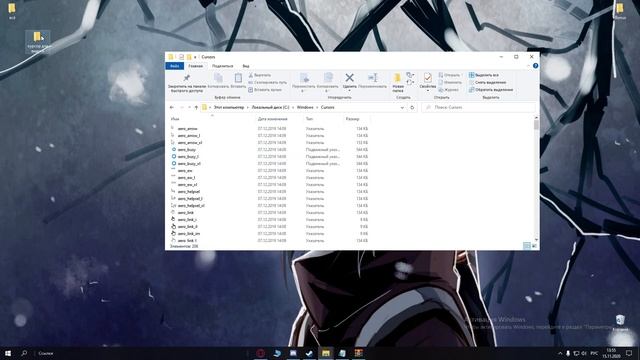Open the Copy to menu in Organize group
The image size is (640, 360).
coord(328,83)
